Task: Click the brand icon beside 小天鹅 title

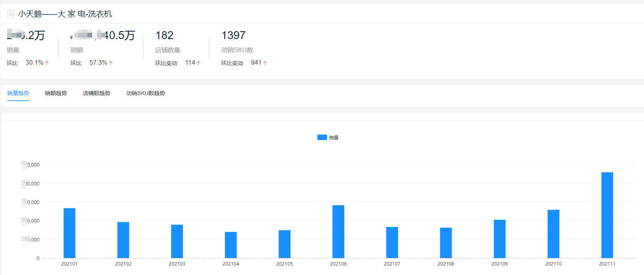Action: tap(11, 14)
